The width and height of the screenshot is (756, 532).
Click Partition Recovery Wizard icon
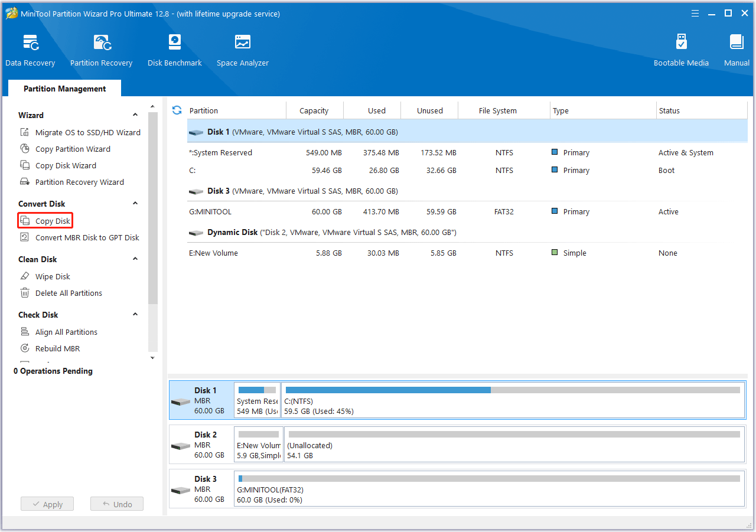(25, 182)
